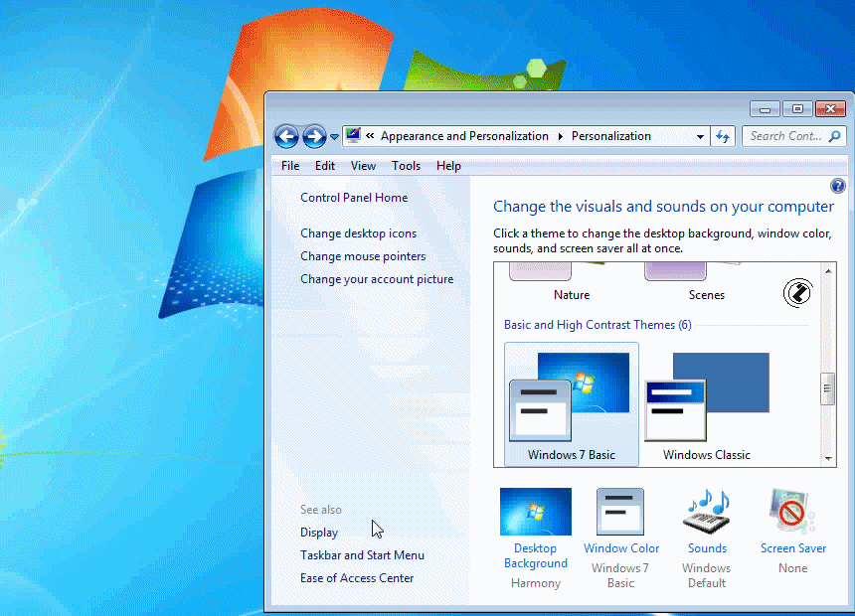Click the Change desktop icons link

click(x=358, y=233)
